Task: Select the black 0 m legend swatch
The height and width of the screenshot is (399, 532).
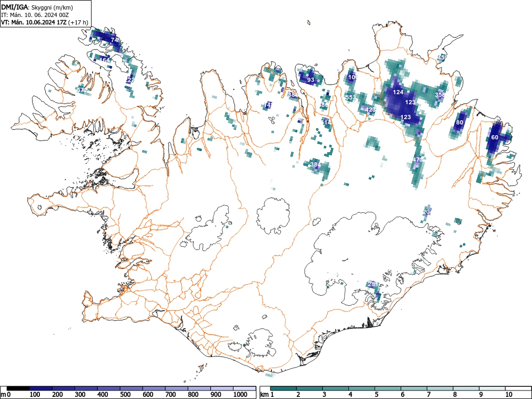Action: tap(18, 388)
